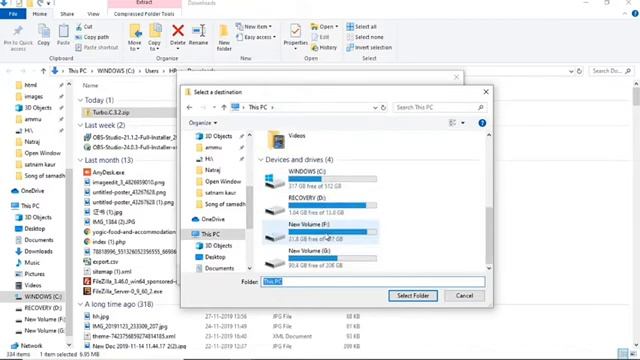This screenshot has width=640, height=360.
Task: Collapse the Devices and drives group
Action: (261, 160)
